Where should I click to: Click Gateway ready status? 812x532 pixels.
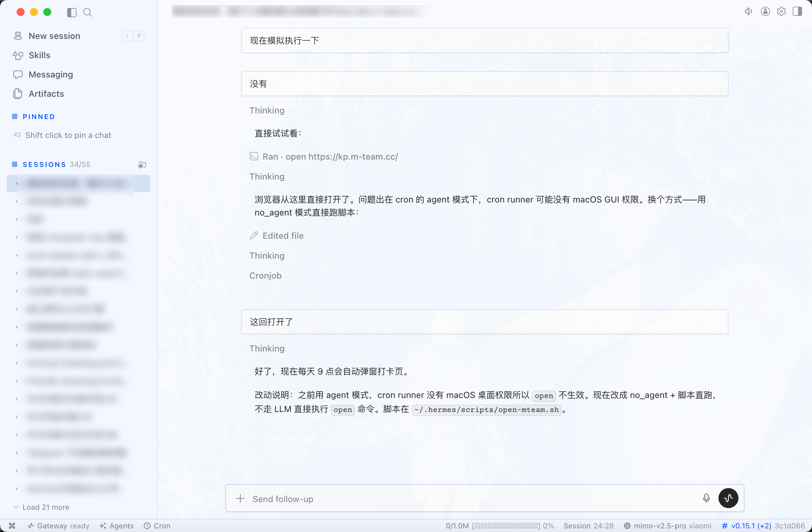(x=58, y=526)
